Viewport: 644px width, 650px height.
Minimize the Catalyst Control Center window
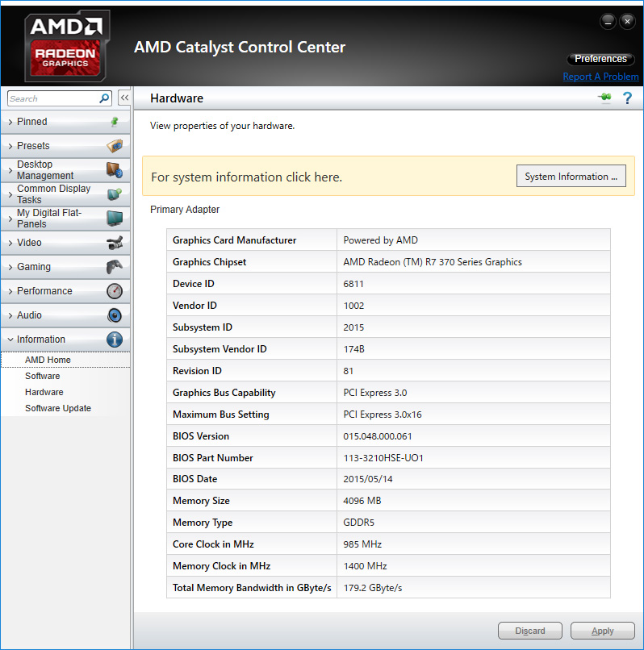point(608,21)
